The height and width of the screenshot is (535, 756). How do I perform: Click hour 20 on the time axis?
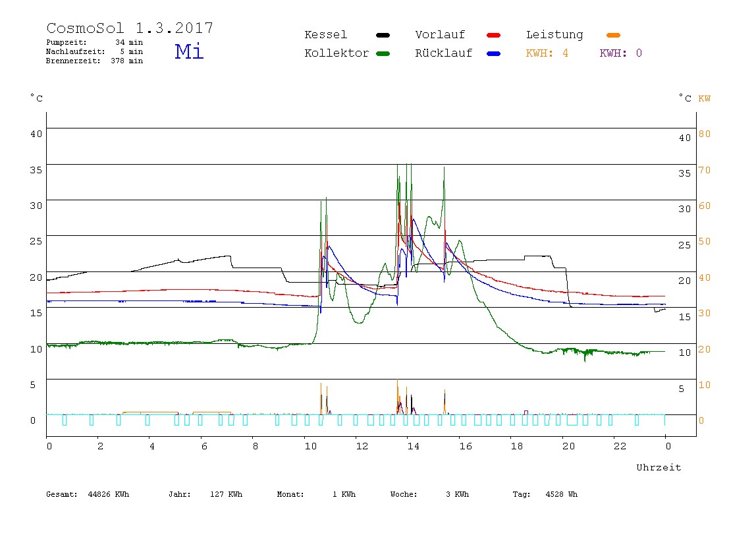pyautogui.click(x=568, y=447)
